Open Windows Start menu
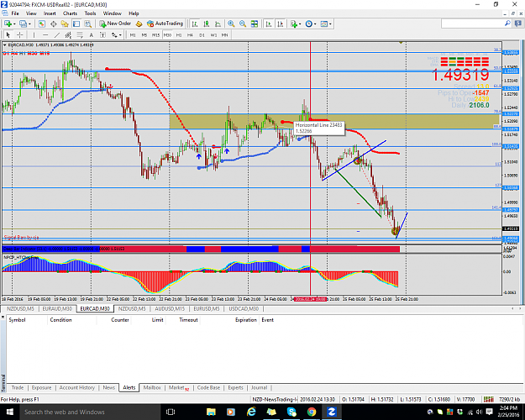 (x=9, y=412)
